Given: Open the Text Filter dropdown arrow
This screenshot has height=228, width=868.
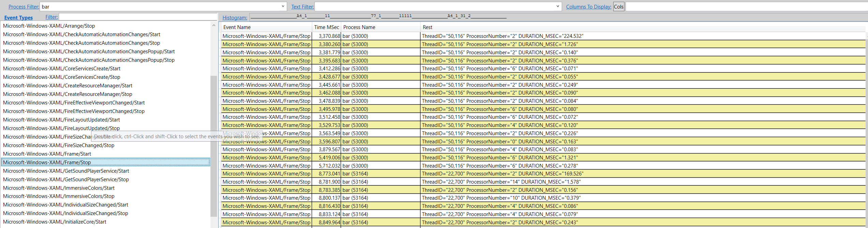Looking at the screenshot, I should click(558, 6).
